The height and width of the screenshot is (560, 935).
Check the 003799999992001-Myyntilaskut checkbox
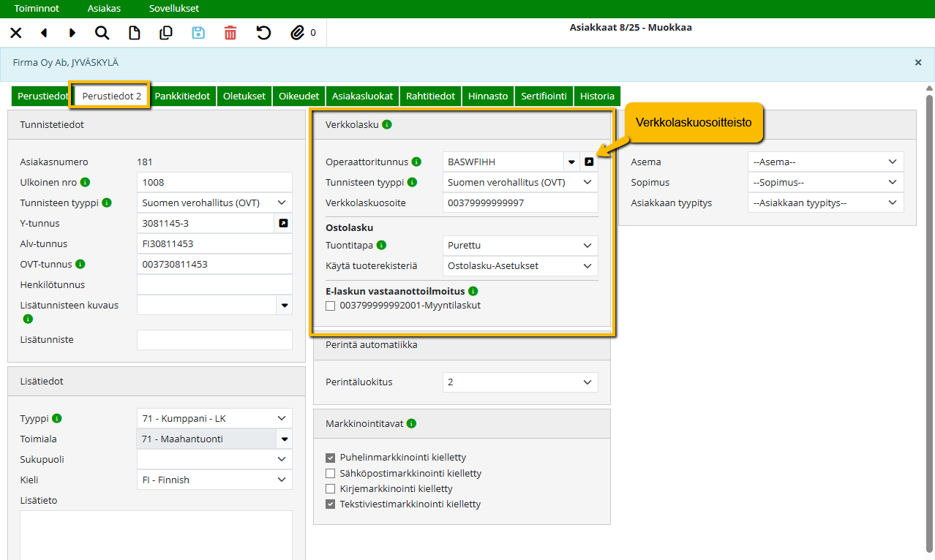(x=331, y=306)
